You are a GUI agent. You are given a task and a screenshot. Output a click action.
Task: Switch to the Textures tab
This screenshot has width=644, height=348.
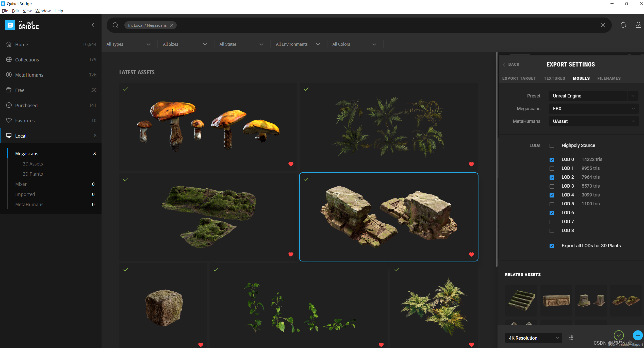[x=554, y=78]
